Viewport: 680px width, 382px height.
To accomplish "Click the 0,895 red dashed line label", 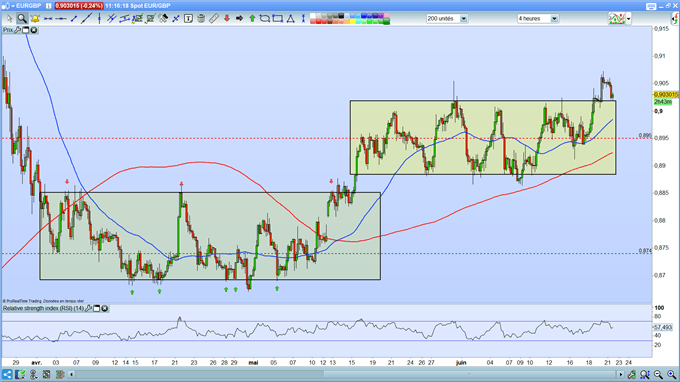I will point(645,136).
